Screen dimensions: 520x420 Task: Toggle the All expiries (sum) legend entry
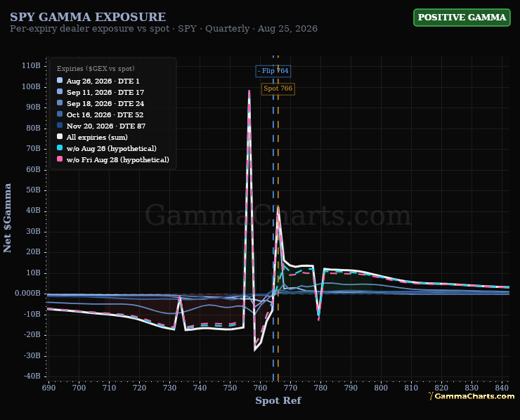(92, 137)
